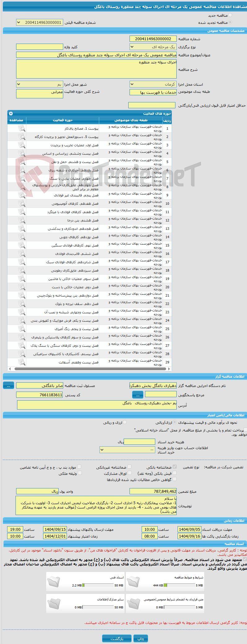
Task: Open view icon for activity row 14
Action: pyautogui.click(x=22, y=237)
